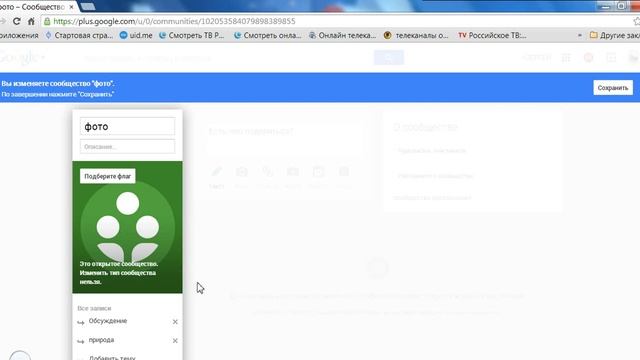Edit the community name field 'фото'

[127, 127]
